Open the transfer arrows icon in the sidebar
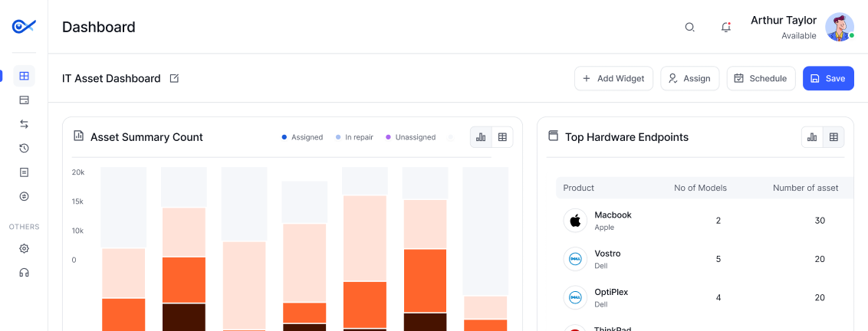 [24, 124]
